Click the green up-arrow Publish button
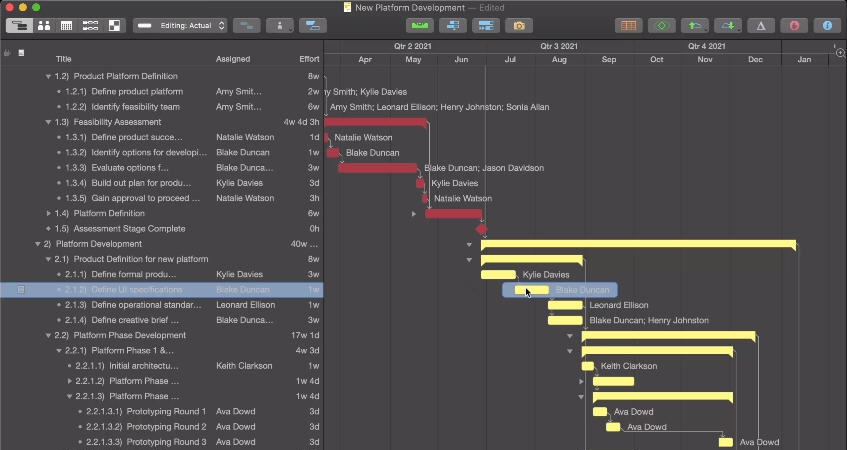This screenshot has width=847, height=450. coord(695,25)
